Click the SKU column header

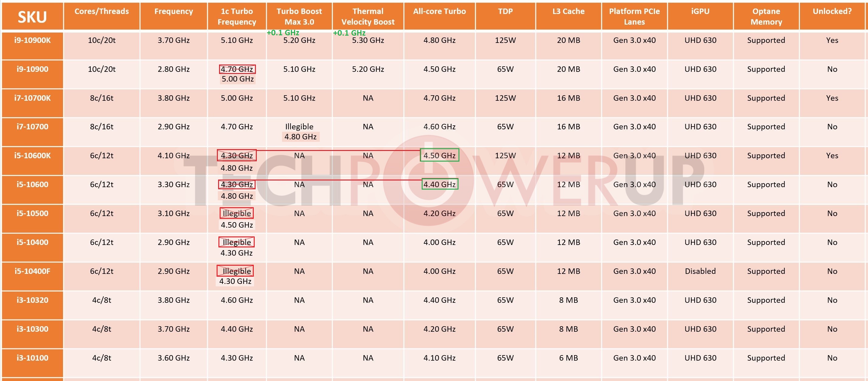point(32,16)
